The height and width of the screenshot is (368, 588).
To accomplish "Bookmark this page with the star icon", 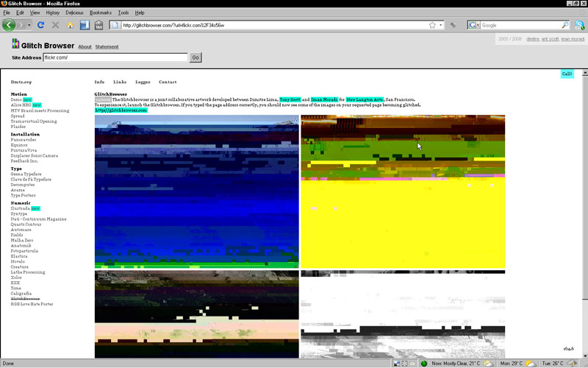I will [x=432, y=25].
